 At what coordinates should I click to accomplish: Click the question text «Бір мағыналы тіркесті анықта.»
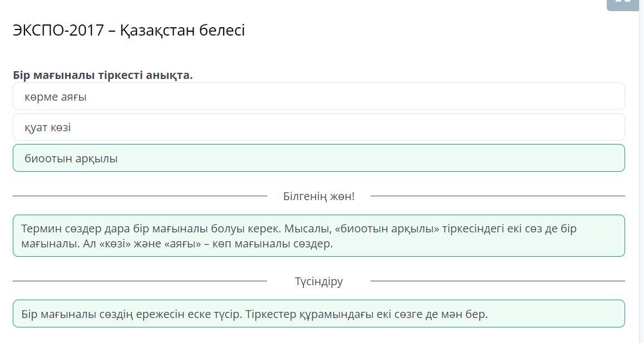pos(103,75)
